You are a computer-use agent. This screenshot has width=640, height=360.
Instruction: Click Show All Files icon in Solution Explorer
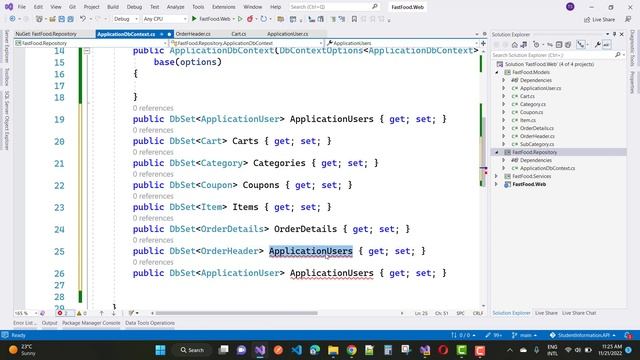pyautogui.click(x=568, y=44)
